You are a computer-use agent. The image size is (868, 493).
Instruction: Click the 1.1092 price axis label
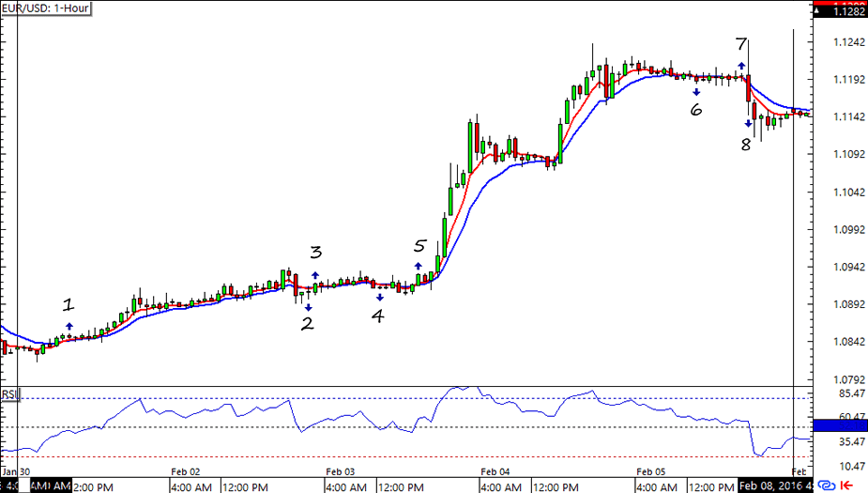[849, 154]
